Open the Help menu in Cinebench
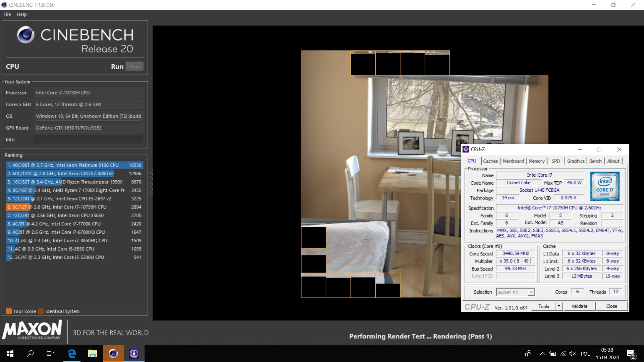The image size is (644, 362). 22,14
